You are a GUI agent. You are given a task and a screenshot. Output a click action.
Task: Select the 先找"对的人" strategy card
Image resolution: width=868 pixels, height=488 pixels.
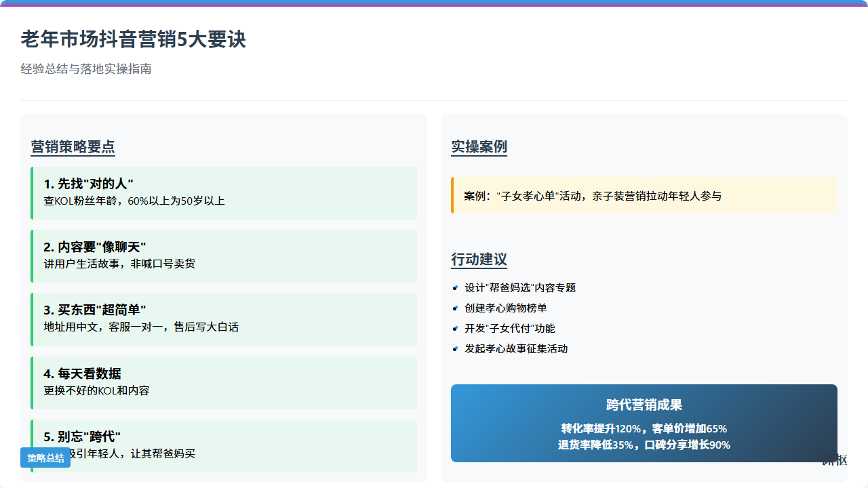pyautogui.click(x=224, y=193)
